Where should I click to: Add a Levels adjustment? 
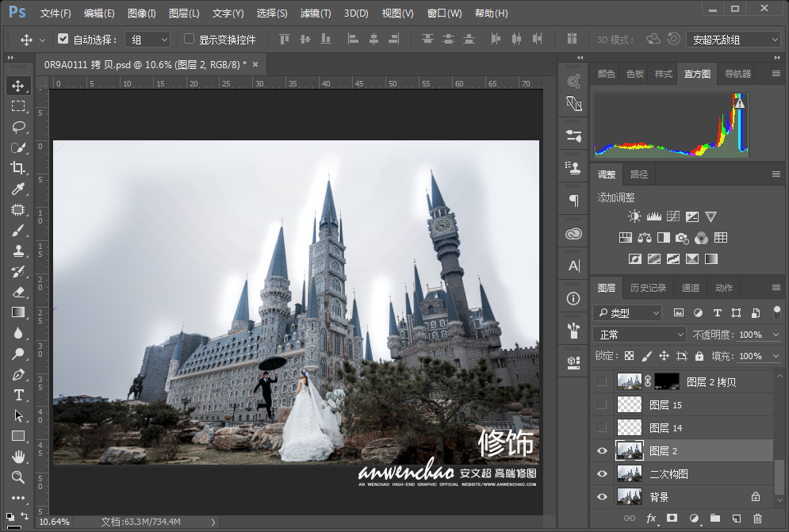point(653,216)
